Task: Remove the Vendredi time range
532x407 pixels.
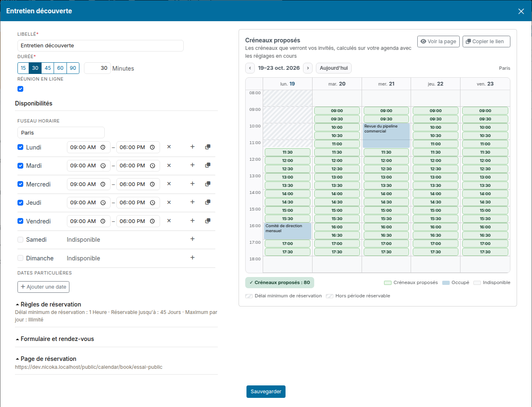Action: [x=169, y=221]
